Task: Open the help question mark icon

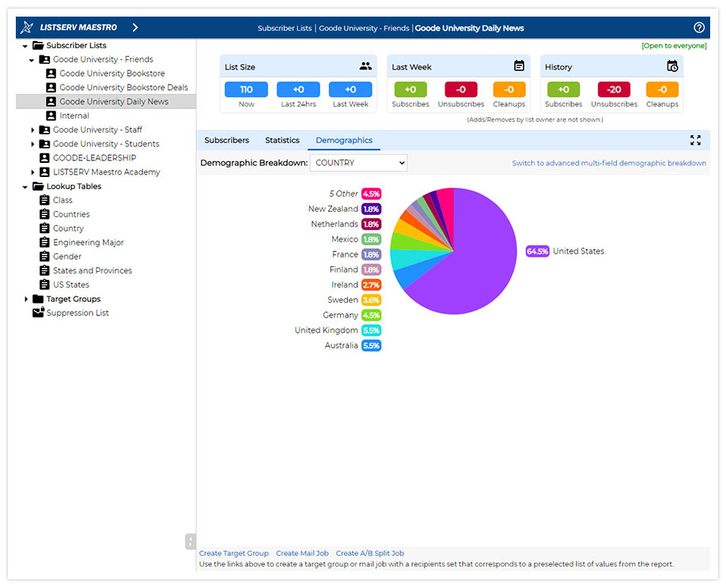Action: (x=699, y=28)
